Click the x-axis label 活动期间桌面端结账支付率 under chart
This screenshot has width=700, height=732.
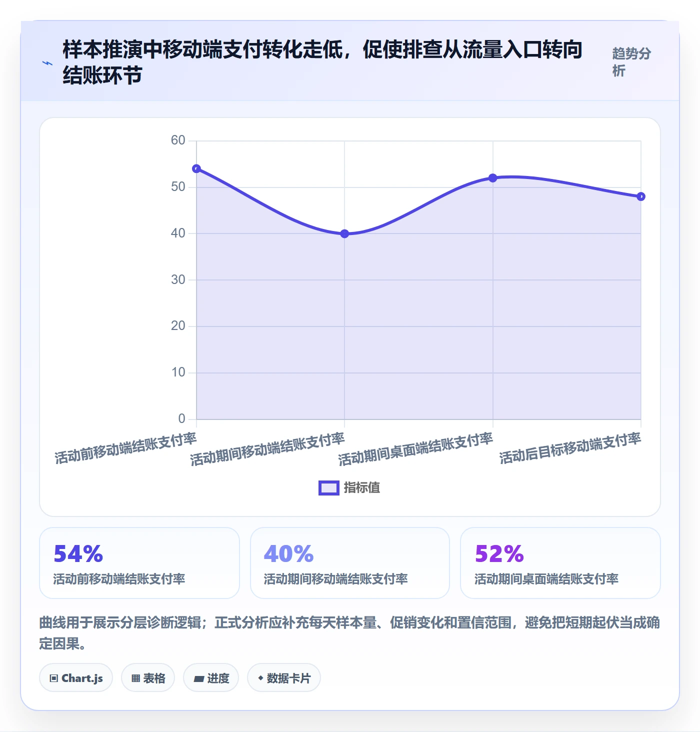click(x=415, y=449)
